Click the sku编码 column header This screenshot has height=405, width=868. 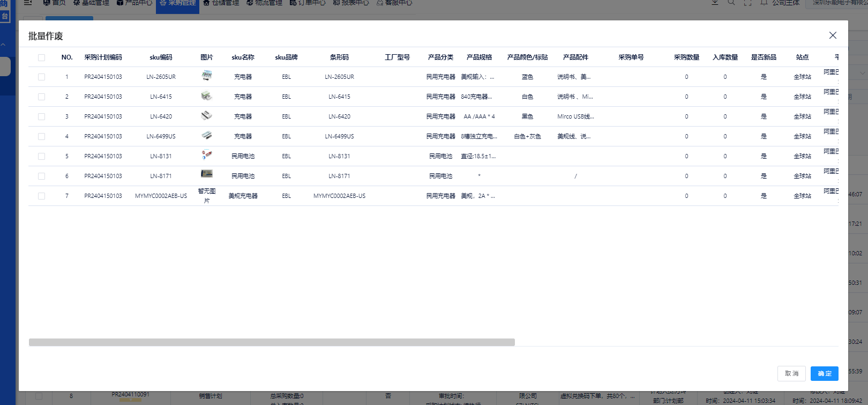click(161, 57)
